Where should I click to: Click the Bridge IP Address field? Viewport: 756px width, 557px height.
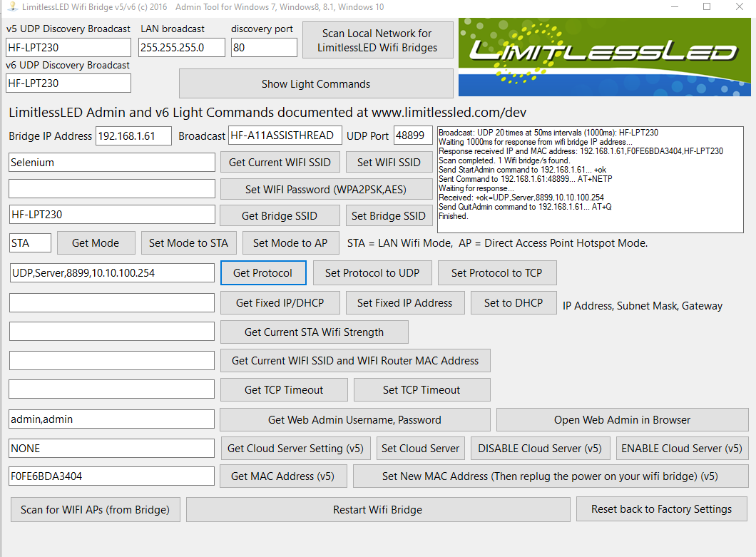point(133,136)
